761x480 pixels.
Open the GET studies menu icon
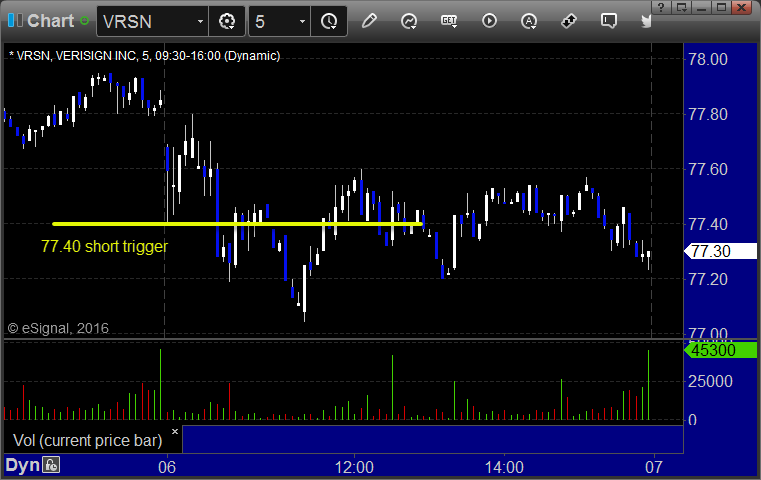(x=449, y=21)
